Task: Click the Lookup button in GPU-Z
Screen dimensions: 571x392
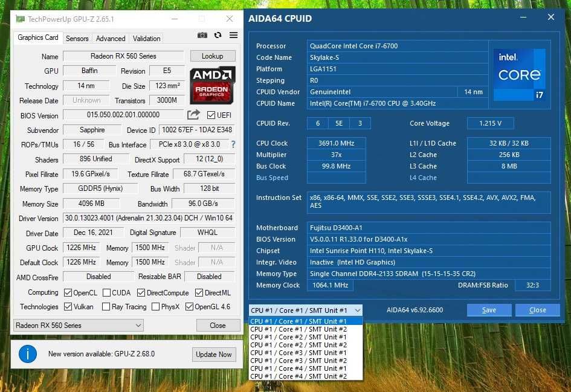Action: [x=213, y=56]
